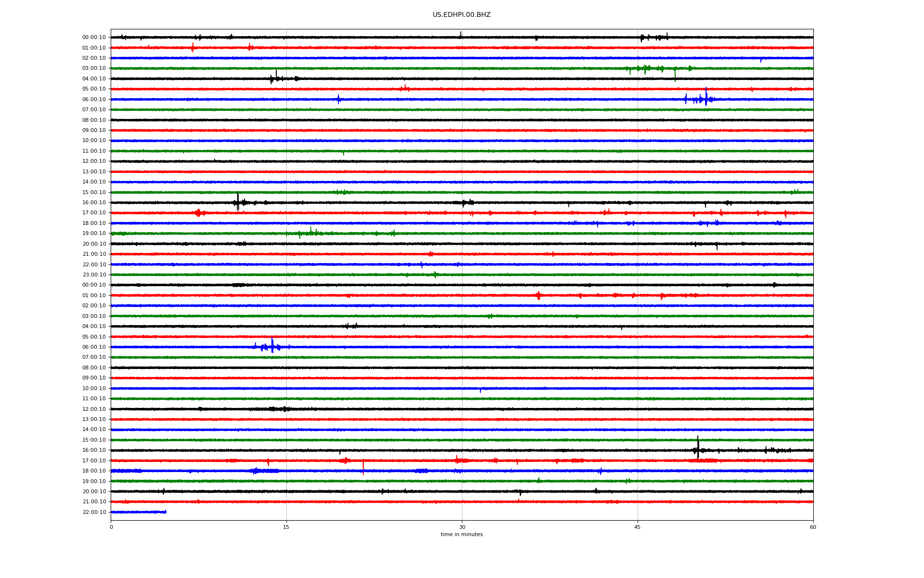Click the 'time in minutes' axis label
924x578 pixels.
coord(462,535)
